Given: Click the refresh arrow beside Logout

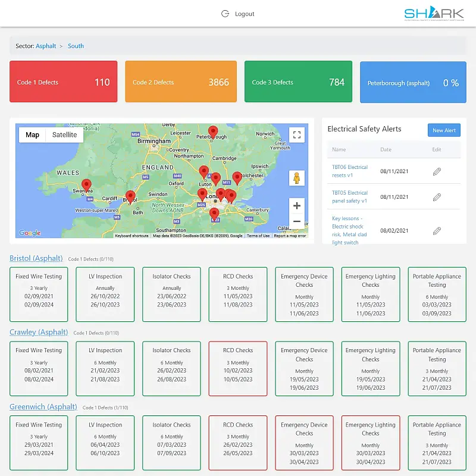Looking at the screenshot, I should 224,13.
